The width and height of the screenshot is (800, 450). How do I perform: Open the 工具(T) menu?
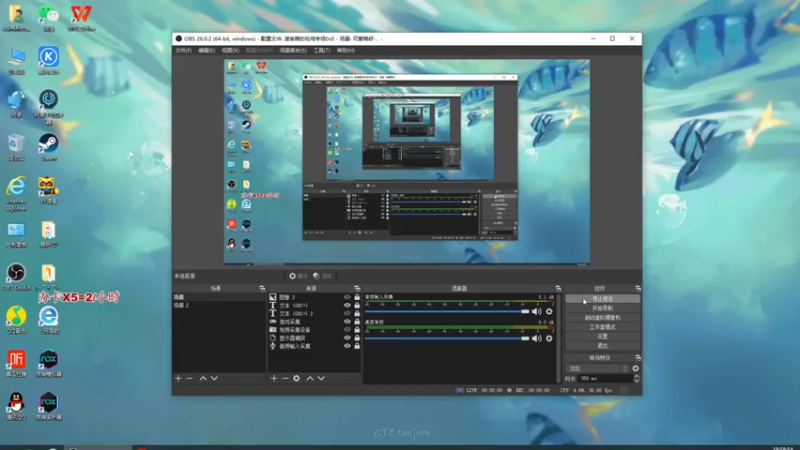click(321, 51)
